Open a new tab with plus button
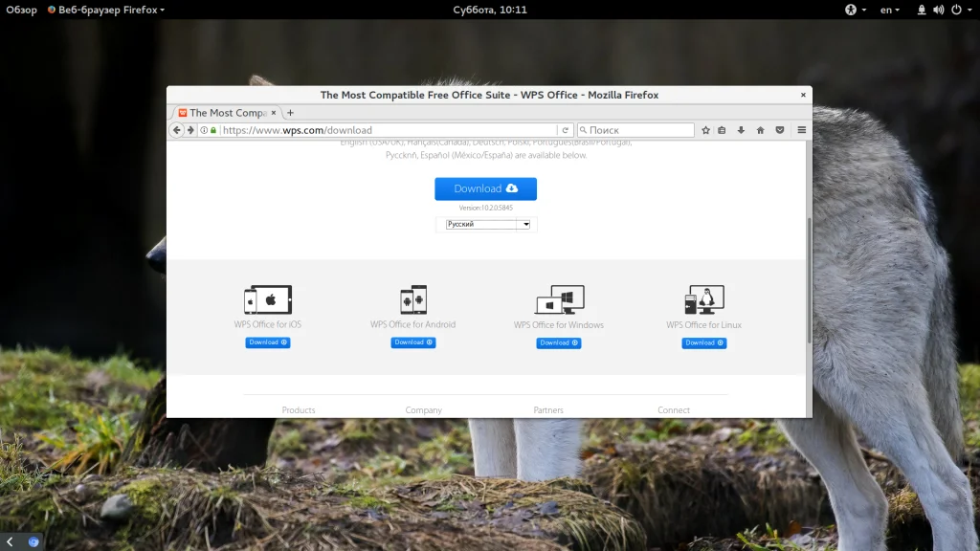 click(x=290, y=113)
